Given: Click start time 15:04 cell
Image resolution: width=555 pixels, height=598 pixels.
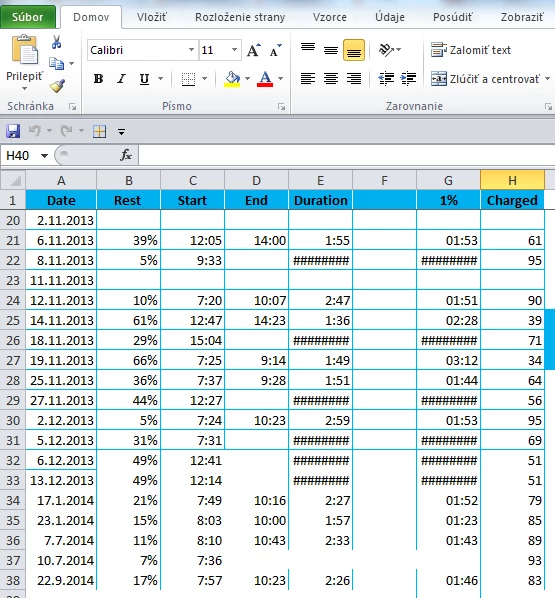Looking at the screenshot, I should (193, 340).
